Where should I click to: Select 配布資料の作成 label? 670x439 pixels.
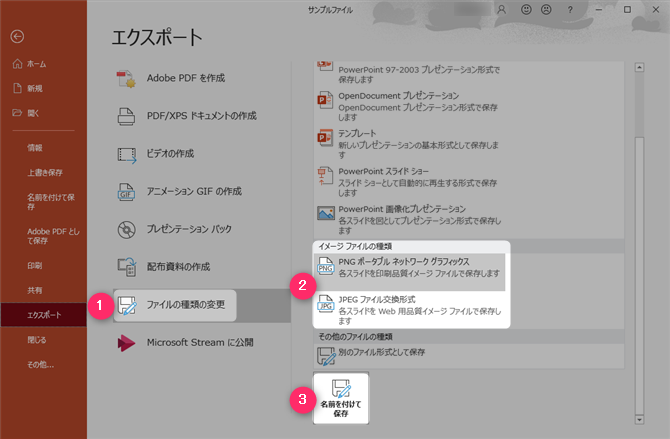click(x=178, y=267)
